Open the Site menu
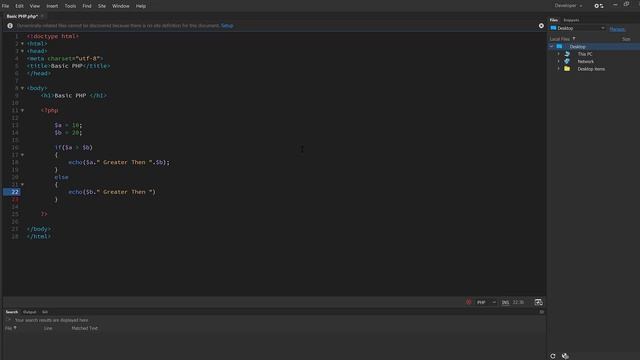Image resolution: width=640 pixels, height=360 pixels. point(102,6)
